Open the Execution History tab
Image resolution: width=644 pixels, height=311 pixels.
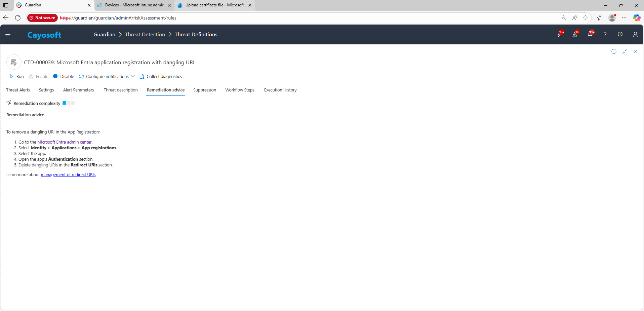[280, 90]
